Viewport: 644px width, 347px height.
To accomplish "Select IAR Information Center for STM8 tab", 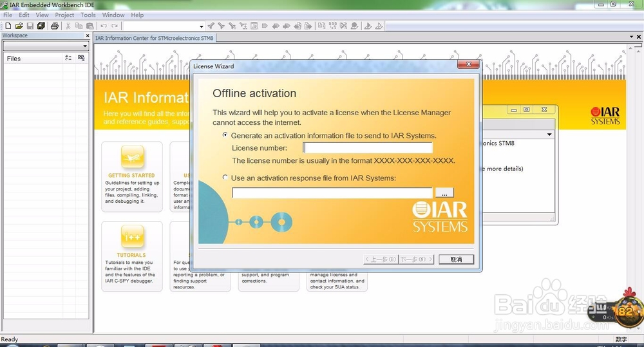I will 155,38.
